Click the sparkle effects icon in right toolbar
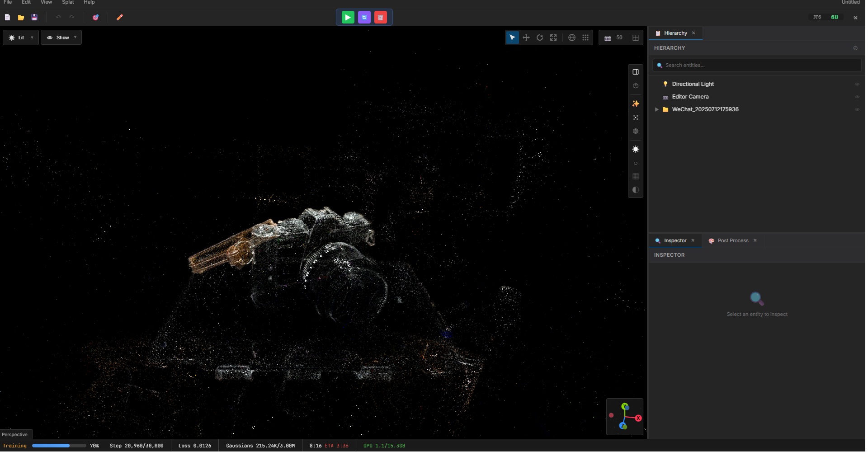 click(x=636, y=103)
